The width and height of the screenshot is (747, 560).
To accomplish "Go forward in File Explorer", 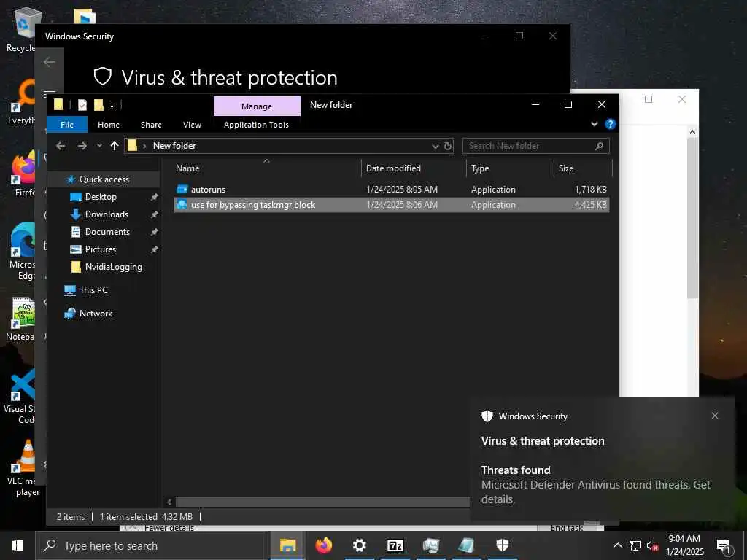I will tap(82, 146).
